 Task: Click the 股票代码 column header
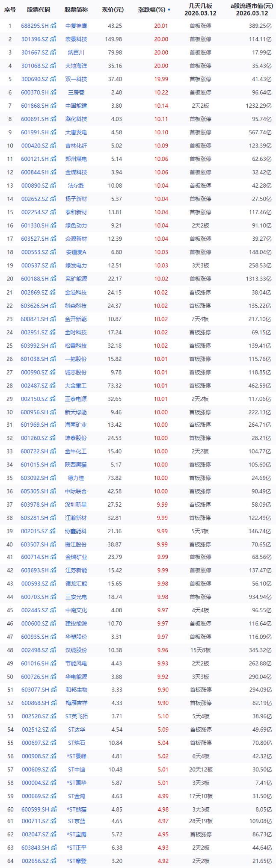(39, 10)
